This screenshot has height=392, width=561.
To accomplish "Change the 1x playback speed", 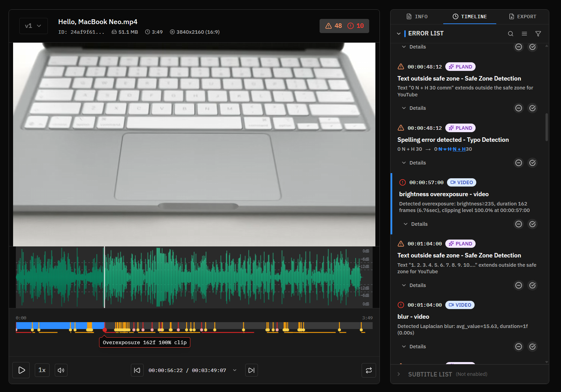I will [42, 370].
